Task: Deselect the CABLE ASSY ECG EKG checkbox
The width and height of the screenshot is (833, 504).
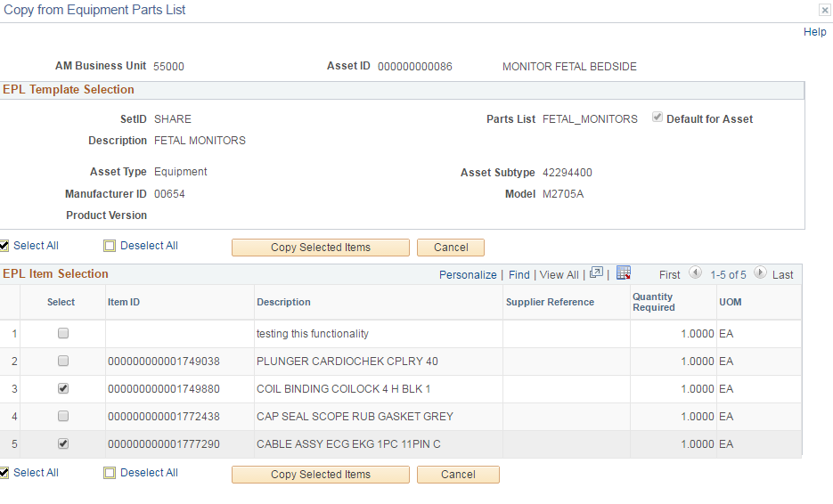Action: point(62,443)
